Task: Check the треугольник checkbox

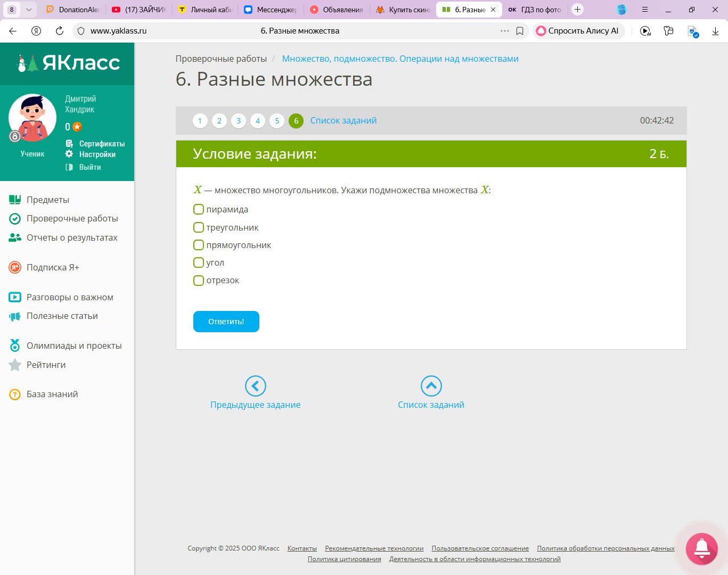Action: (199, 227)
